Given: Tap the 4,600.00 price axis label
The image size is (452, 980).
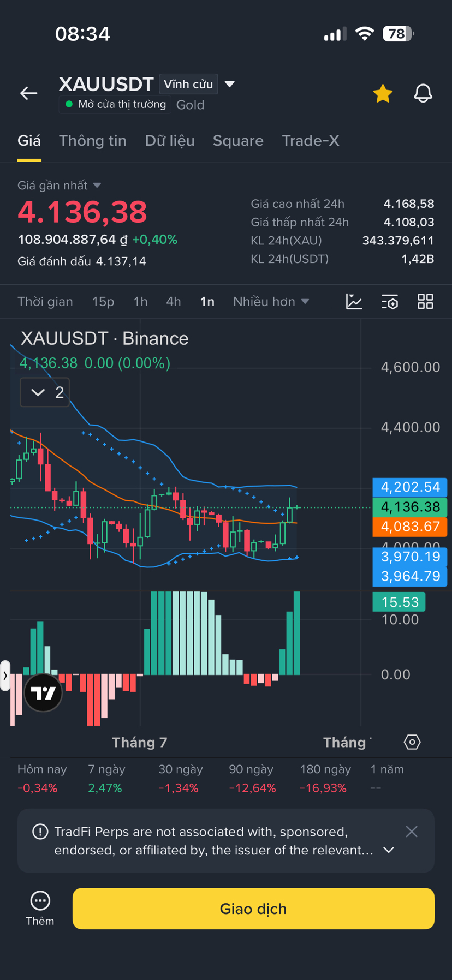Looking at the screenshot, I should coord(411,367).
